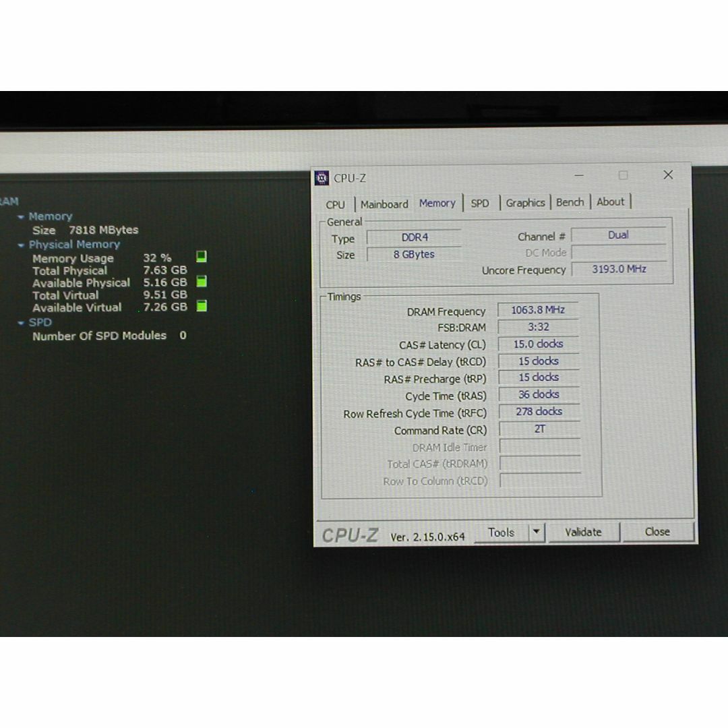Switch to the Mainboard tab
728x728 pixels.
pos(384,204)
